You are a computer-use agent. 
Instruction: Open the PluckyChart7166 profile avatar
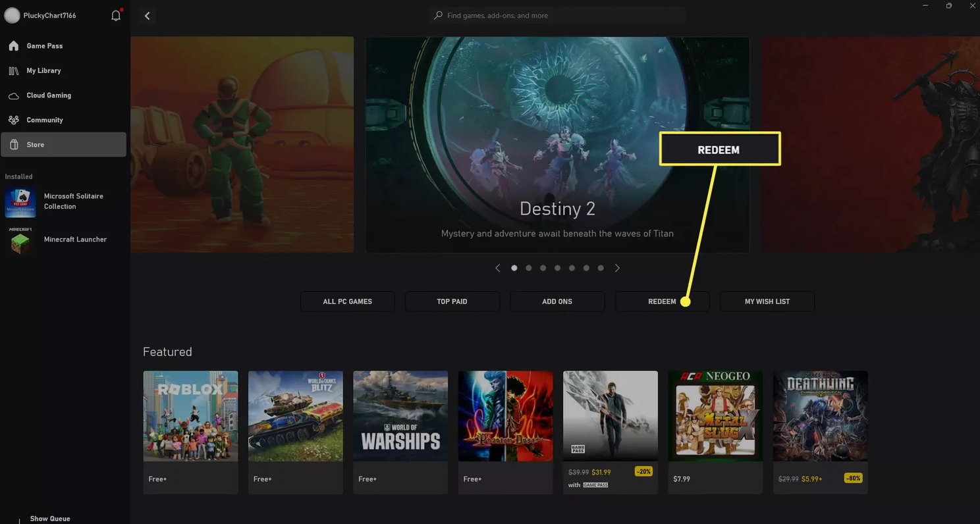pyautogui.click(x=12, y=15)
